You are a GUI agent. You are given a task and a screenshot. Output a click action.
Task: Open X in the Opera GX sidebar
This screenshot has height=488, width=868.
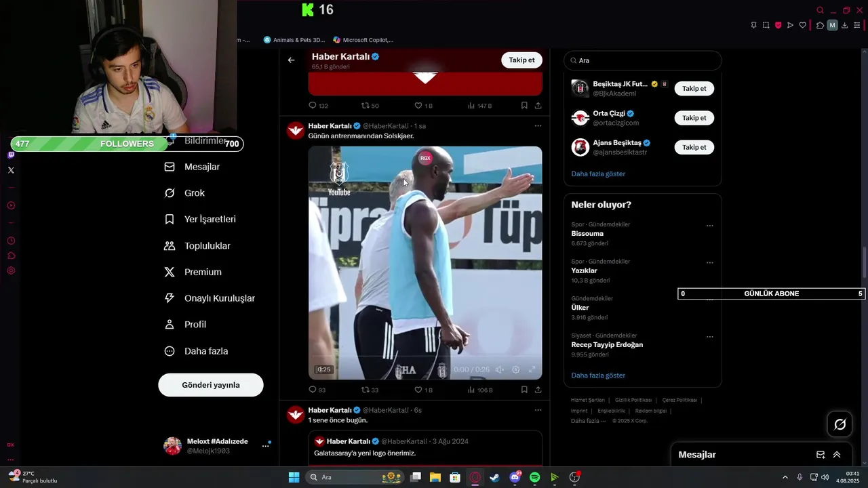11,170
